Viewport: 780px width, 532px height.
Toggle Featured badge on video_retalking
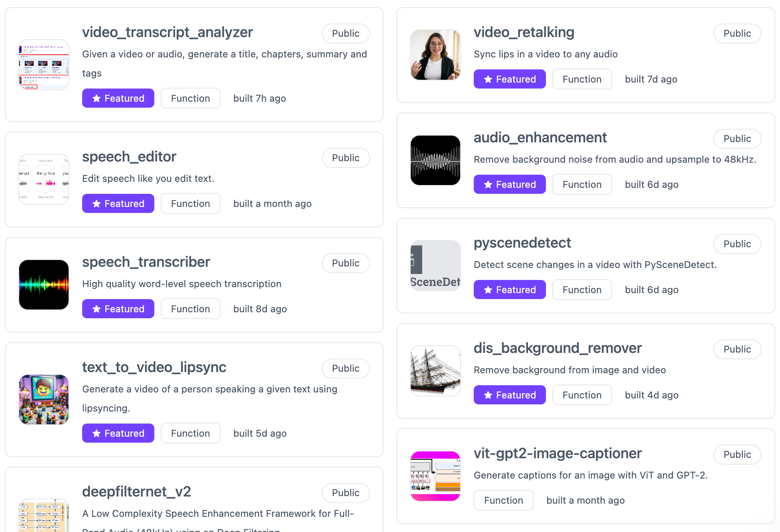tap(510, 79)
